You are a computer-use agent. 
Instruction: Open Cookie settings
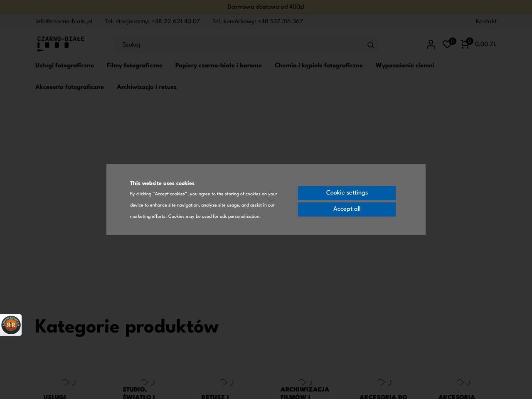click(347, 193)
